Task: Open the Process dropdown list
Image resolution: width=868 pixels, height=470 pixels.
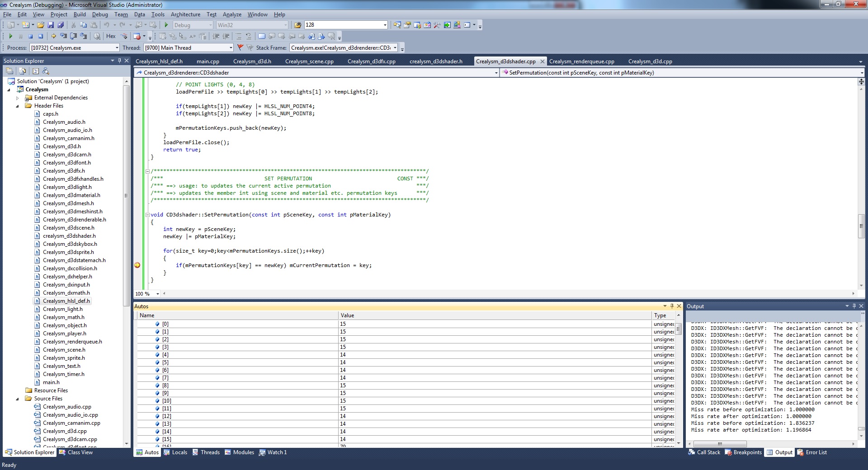Action: (117, 48)
